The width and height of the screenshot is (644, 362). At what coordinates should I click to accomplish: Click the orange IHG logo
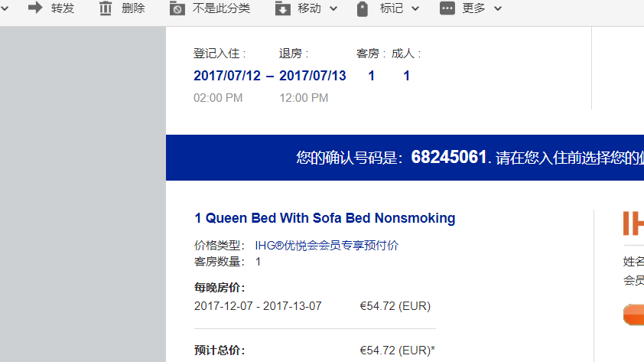633,223
